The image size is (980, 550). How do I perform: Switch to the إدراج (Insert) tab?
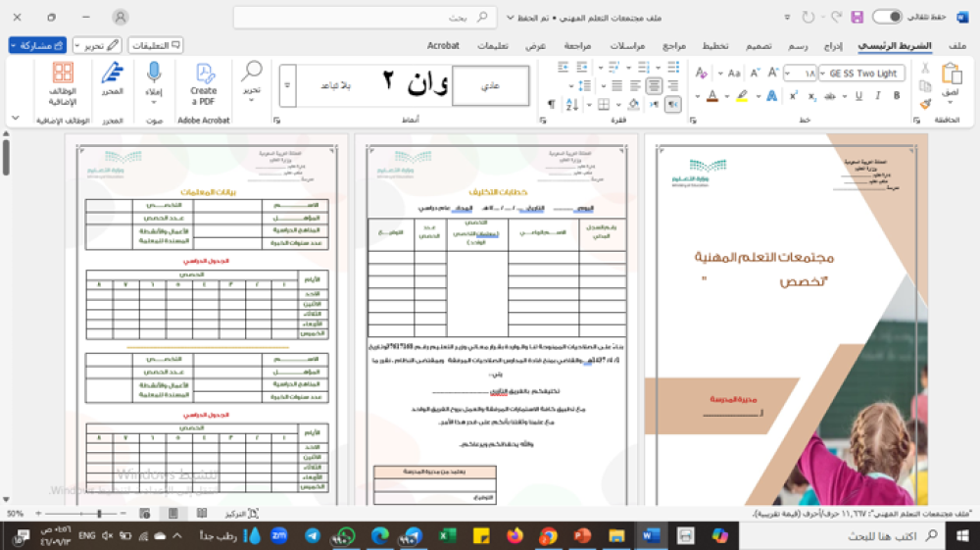833,46
